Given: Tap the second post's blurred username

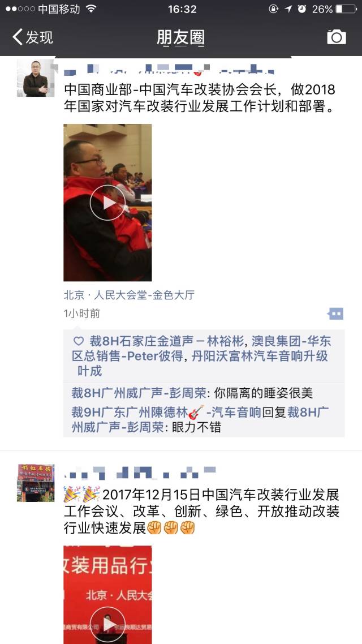Looking at the screenshot, I should [140, 473].
